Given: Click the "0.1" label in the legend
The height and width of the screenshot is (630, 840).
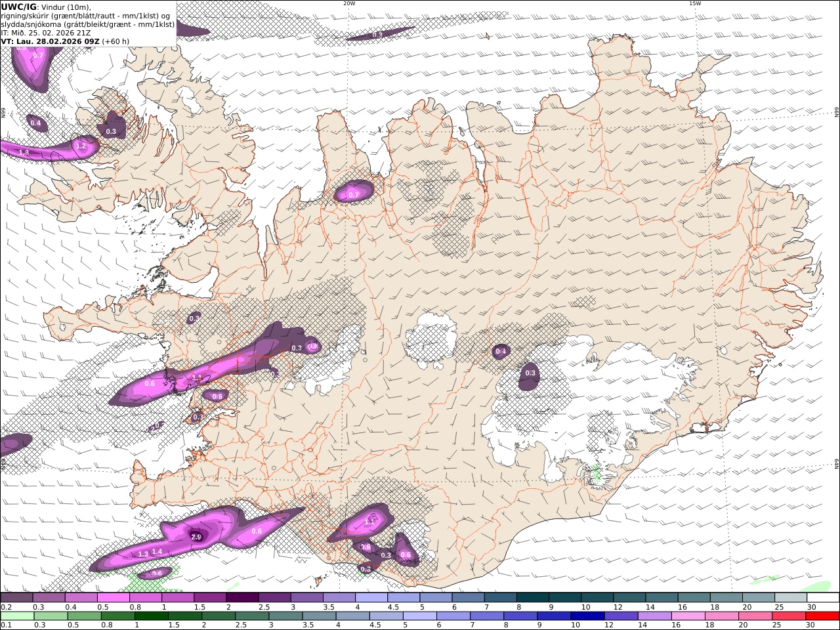Looking at the screenshot, I should (5, 625).
